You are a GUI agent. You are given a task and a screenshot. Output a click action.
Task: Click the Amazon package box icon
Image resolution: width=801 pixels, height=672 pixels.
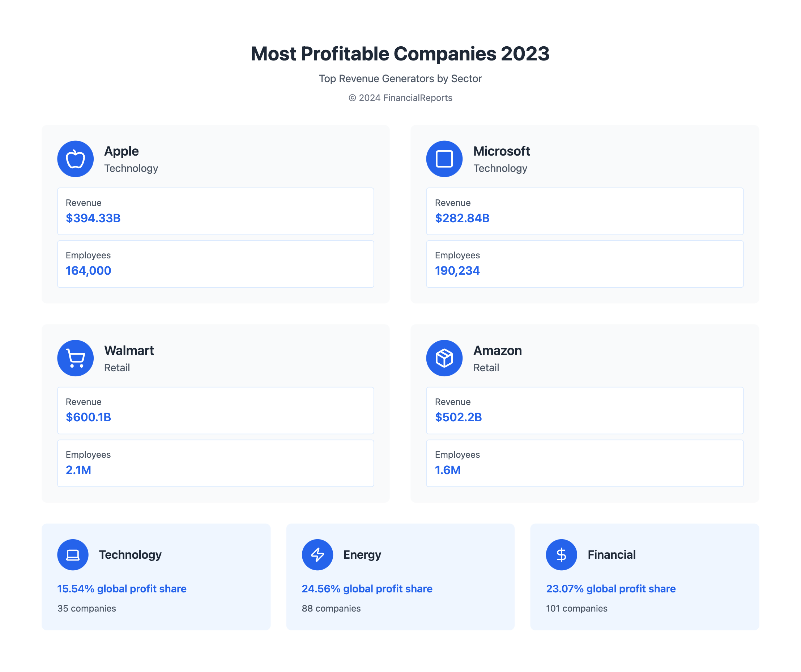(x=444, y=358)
